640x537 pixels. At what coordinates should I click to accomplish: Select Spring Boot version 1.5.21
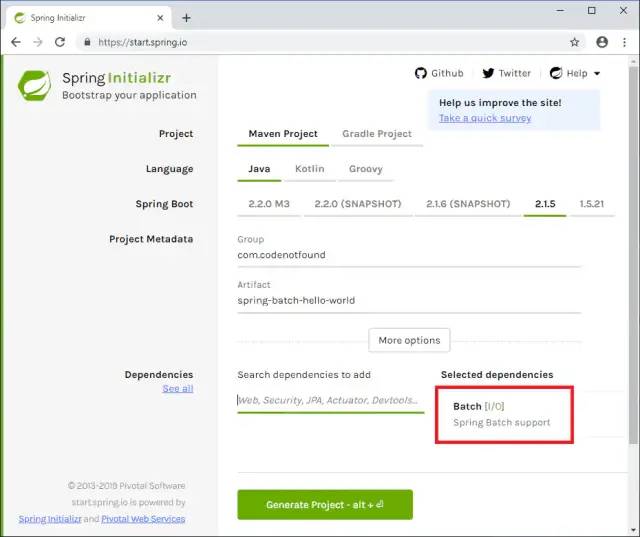[592, 204]
